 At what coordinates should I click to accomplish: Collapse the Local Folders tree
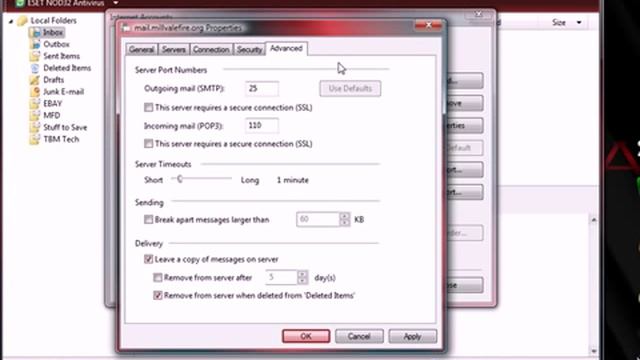pos(11,21)
